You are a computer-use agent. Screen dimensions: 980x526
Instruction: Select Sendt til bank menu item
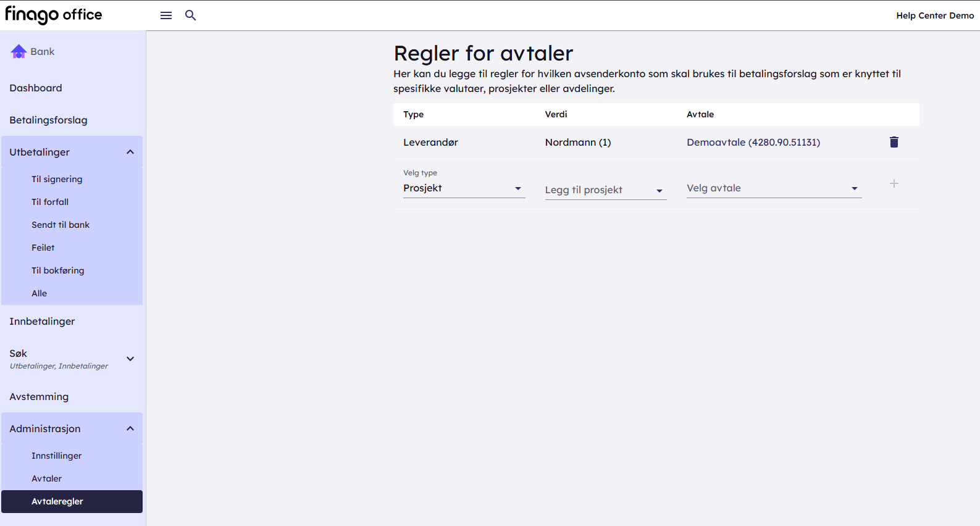pyautogui.click(x=61, y=225)
